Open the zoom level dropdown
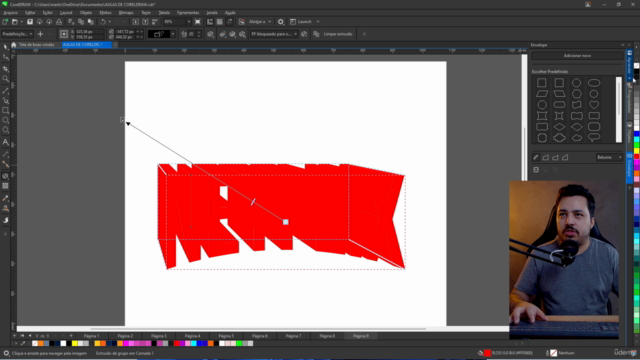 (x=189, y=22)
